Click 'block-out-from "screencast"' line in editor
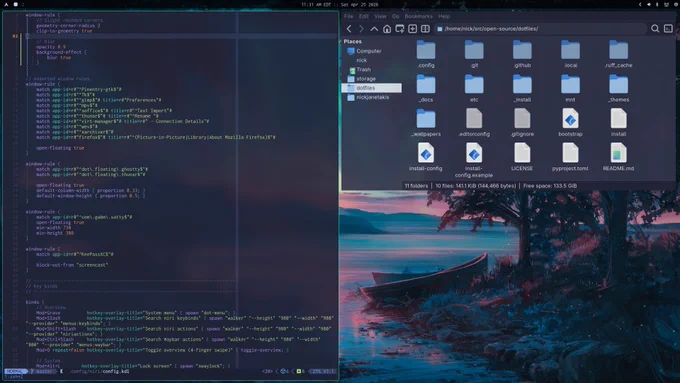 72,265
